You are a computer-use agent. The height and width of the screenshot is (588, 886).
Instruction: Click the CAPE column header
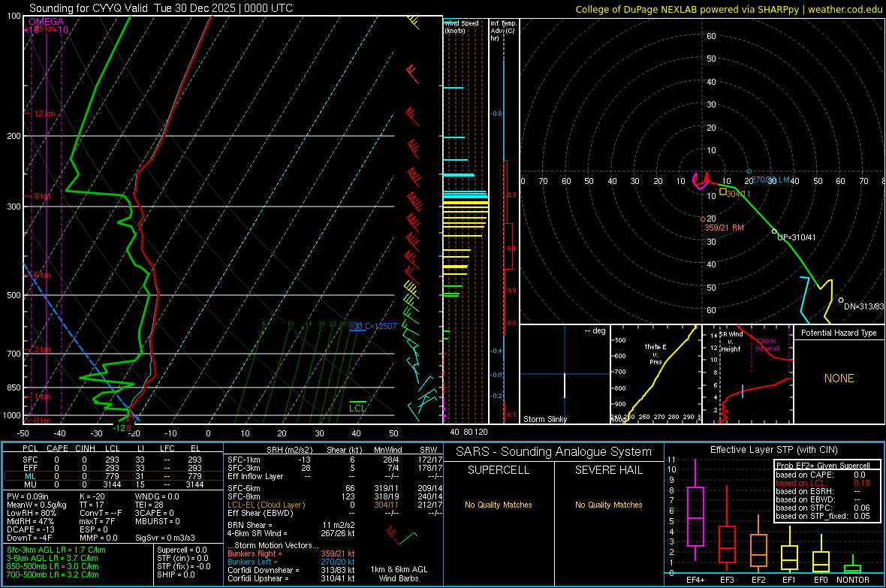coord(57,448)
